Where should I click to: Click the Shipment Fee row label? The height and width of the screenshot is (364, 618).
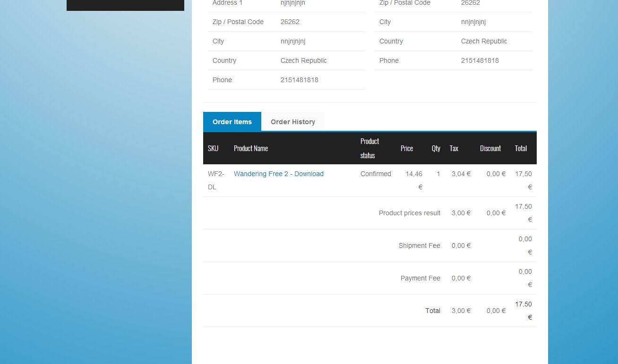point(419,245)
